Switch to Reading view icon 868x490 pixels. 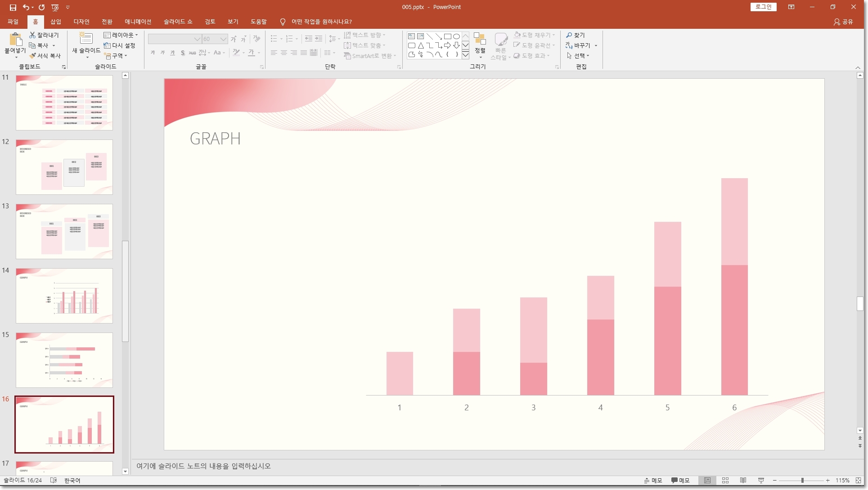(x=743, y=481)
